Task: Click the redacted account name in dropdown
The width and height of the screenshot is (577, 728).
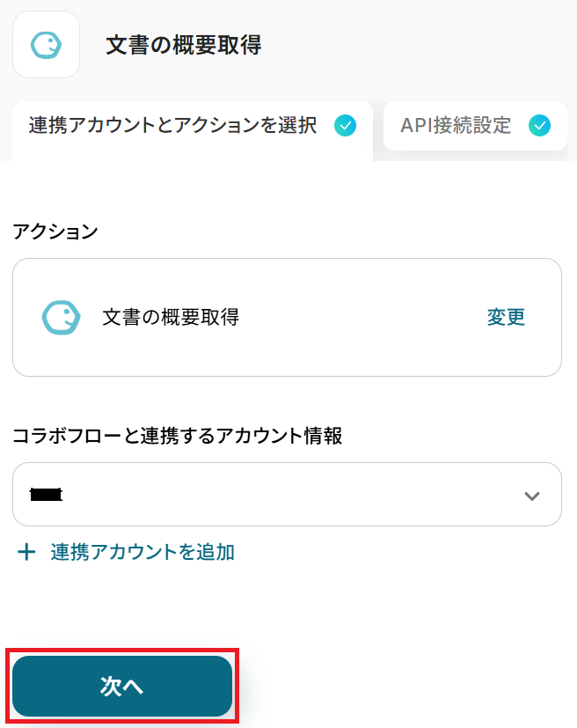Action: (x=46, y=496)
